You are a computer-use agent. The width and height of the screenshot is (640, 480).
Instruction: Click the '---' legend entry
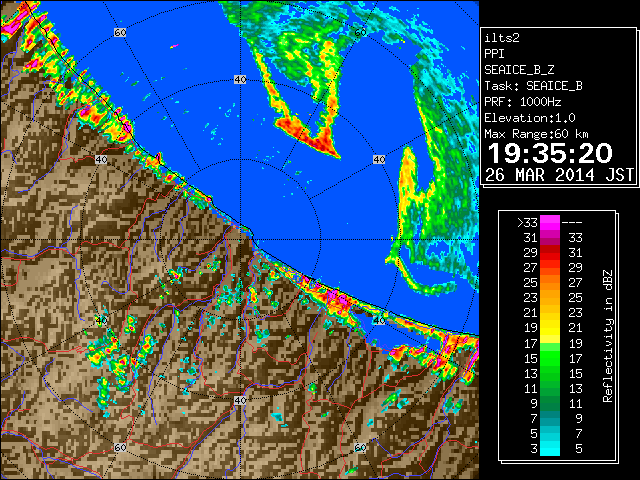[572, 223]
